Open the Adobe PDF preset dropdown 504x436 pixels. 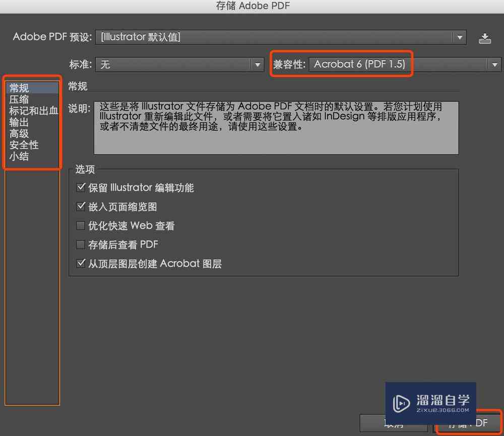281,37
